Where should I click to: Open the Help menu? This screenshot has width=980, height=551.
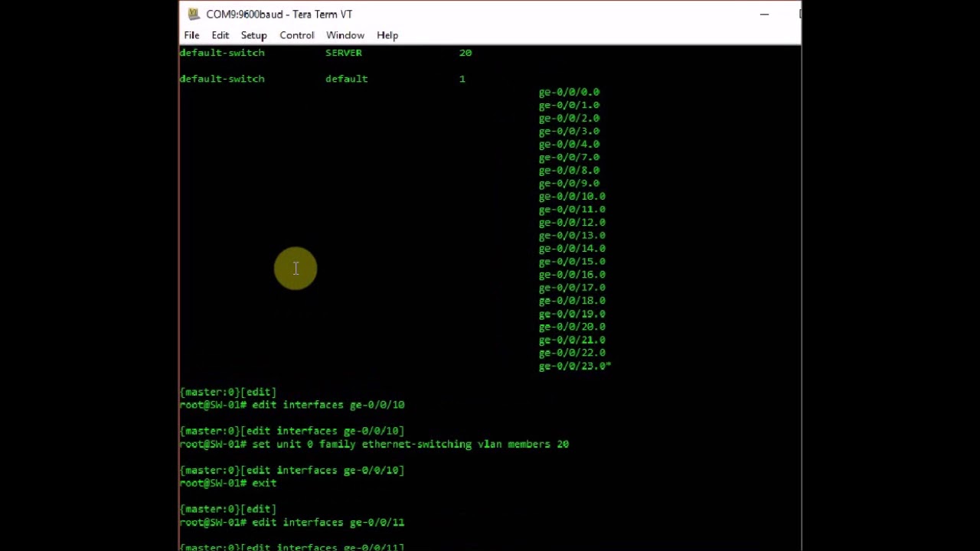[387, 35]
